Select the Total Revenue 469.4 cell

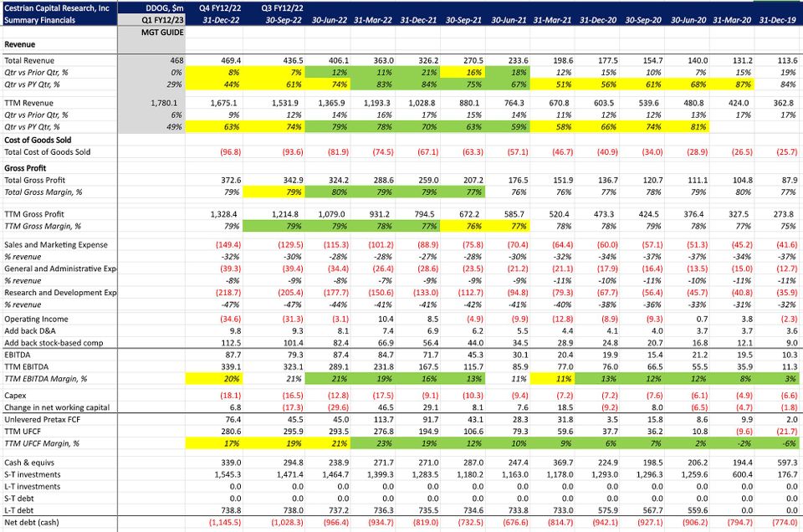215,60
